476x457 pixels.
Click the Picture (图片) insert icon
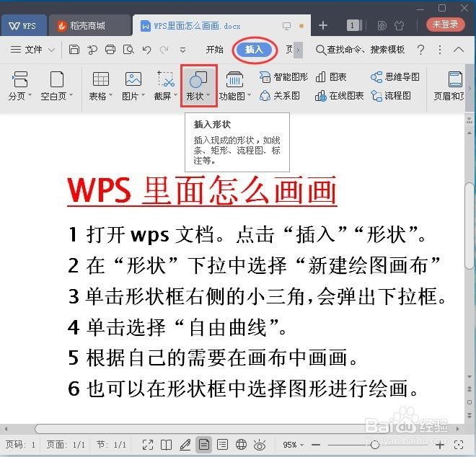[133, 86]
